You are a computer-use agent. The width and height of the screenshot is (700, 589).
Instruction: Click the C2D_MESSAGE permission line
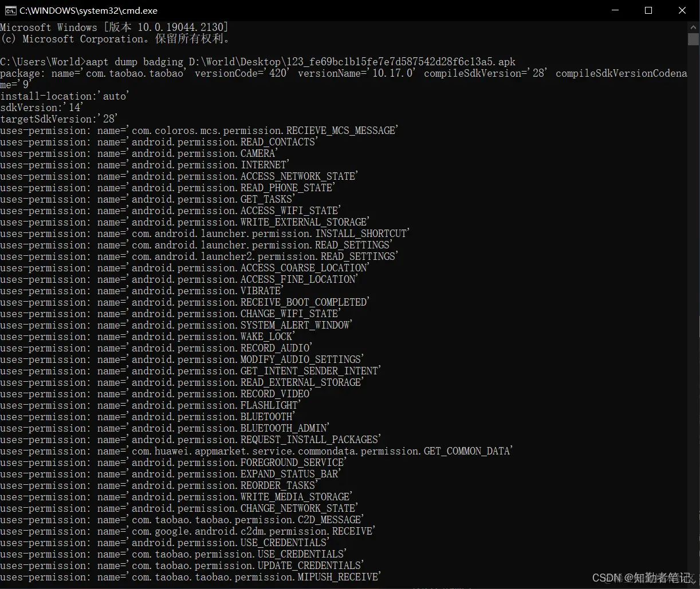(182, 520)
